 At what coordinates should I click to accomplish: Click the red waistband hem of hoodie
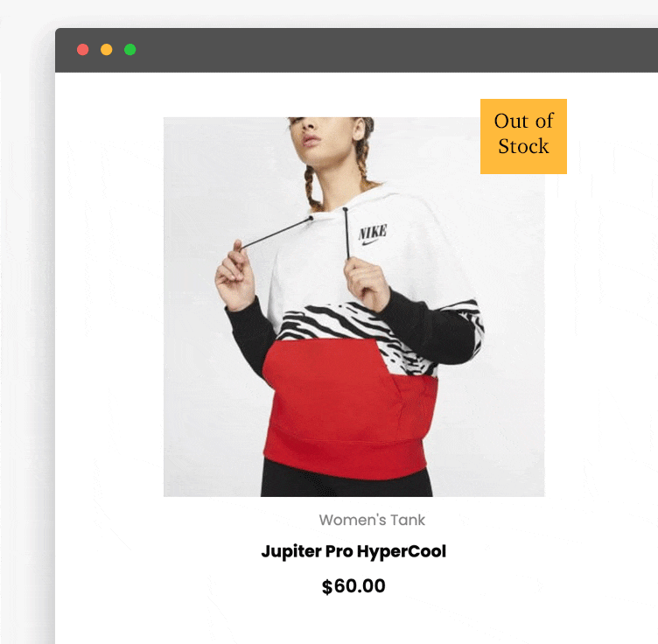[x=344, y=458]
